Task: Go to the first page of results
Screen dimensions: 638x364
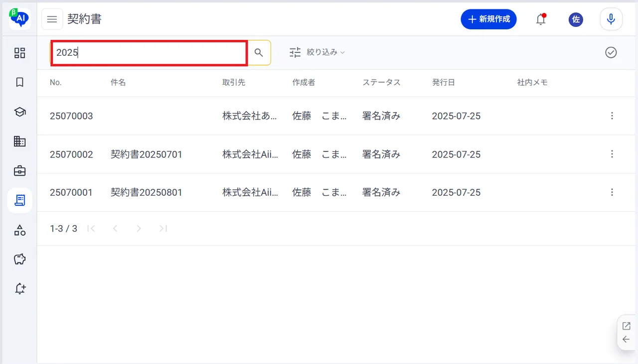Action: coord(91,229)
